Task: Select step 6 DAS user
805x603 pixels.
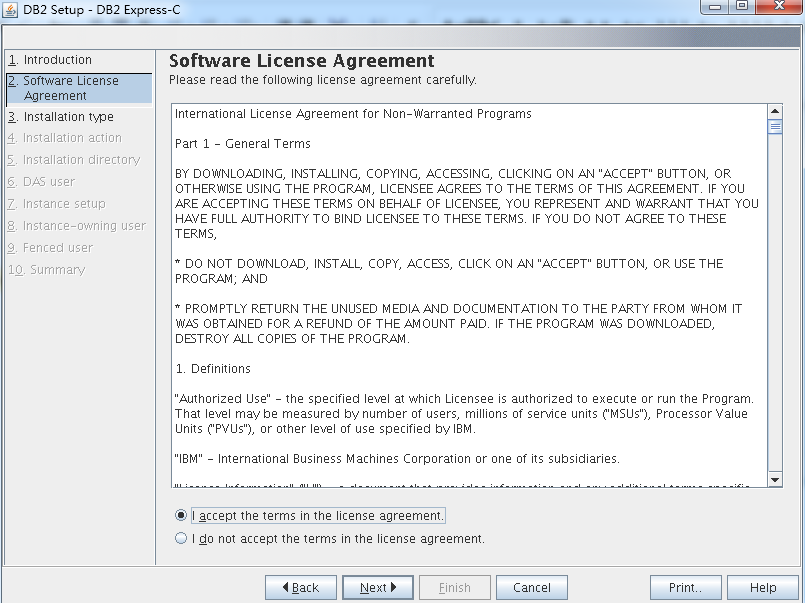Action: pyautogui.click(x=41, y=182)
